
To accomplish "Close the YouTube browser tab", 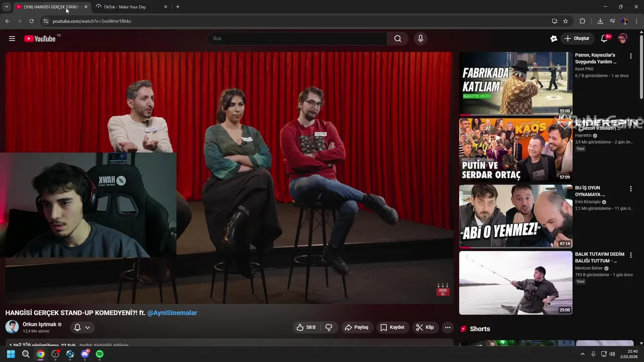I will coord(86,7).
